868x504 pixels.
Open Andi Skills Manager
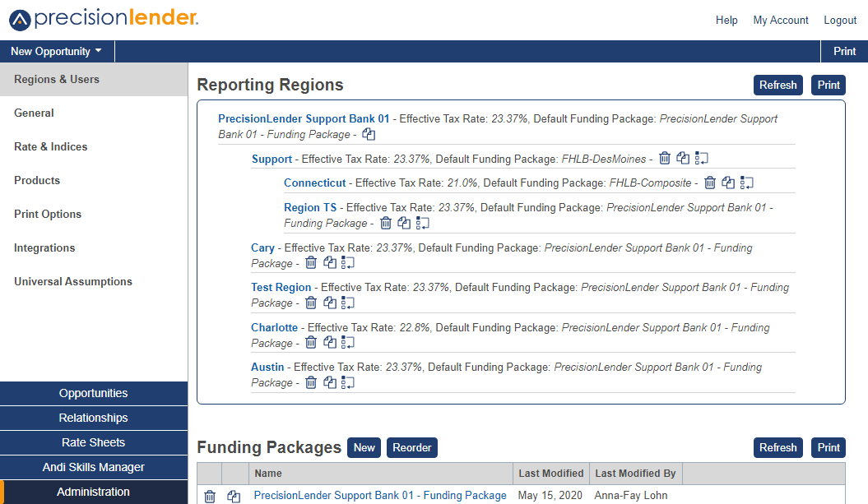pyautogui.click(x=94, y=467)
